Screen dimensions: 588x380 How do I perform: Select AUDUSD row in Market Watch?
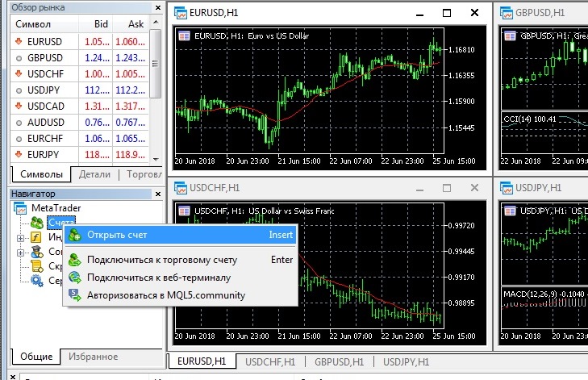coord(80,123)
